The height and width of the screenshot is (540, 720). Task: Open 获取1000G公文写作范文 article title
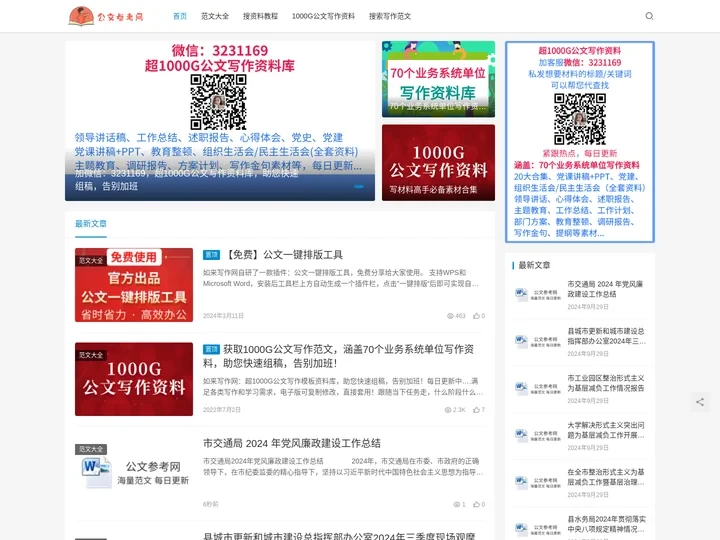click(339, 356)
